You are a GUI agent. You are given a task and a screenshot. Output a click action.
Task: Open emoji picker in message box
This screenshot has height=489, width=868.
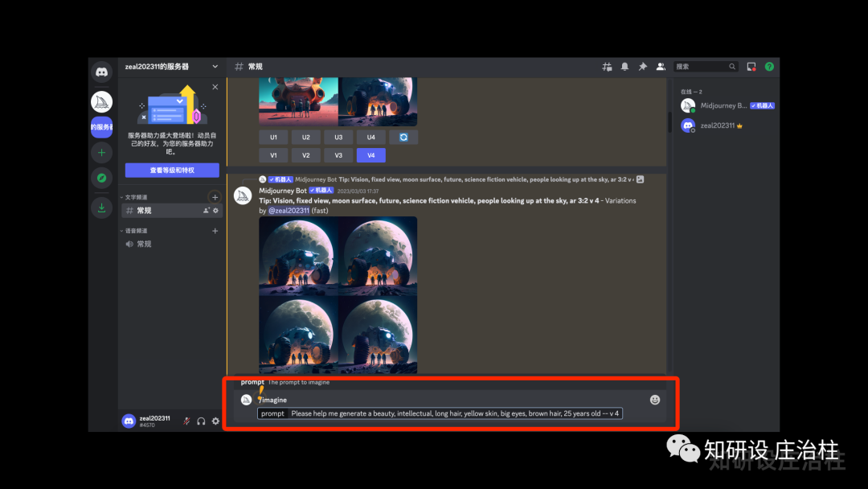click(655, 400)
